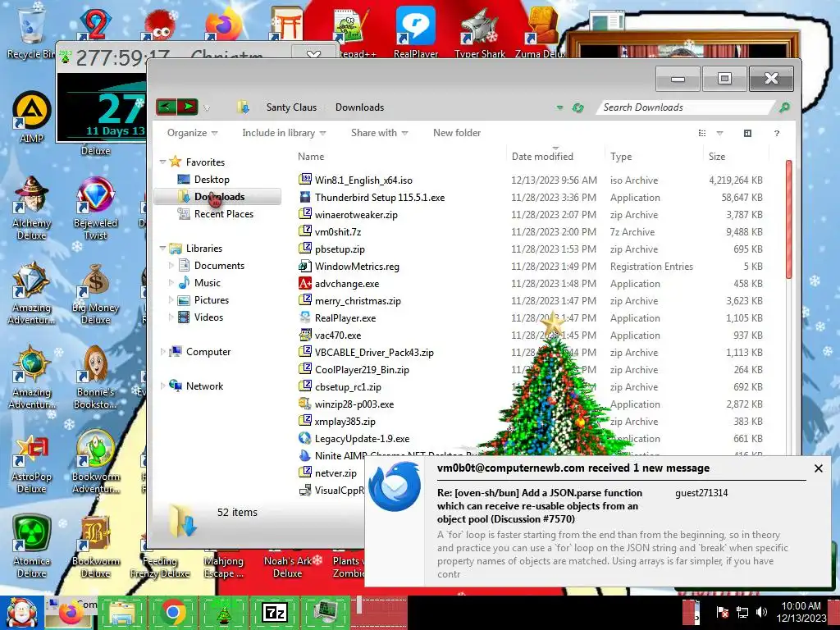Expand the Documents library
This screenshot has width=840, height=630.
point(171,265)
